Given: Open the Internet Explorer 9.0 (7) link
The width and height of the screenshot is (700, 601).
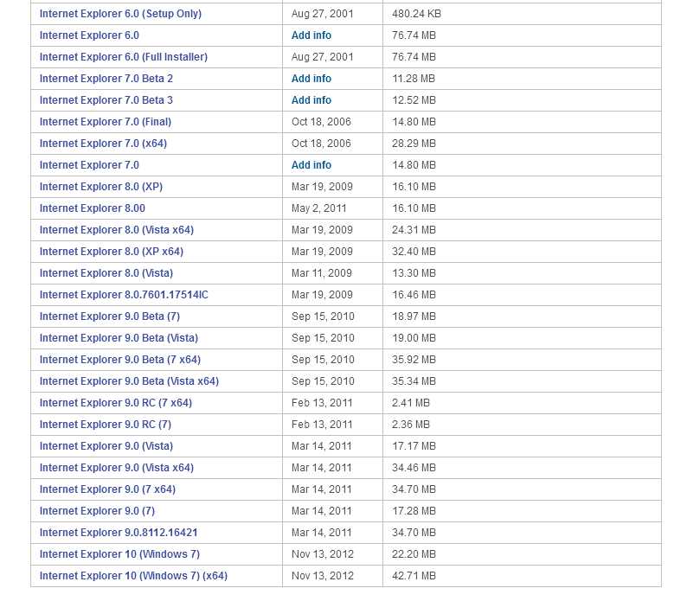Looking at the screenshot, I should (x=97, y=511).
